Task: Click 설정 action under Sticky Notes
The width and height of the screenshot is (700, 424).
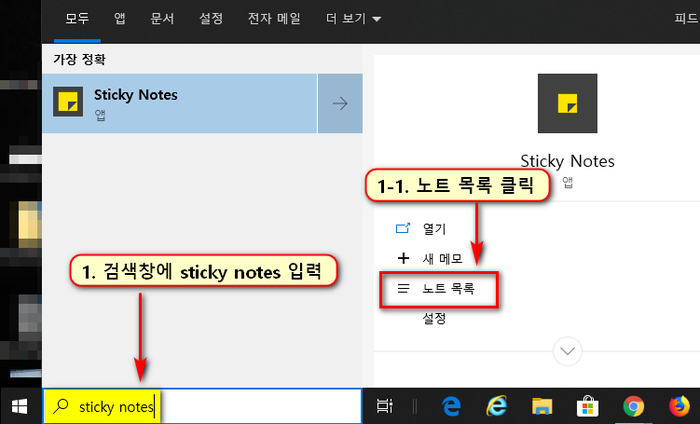Action: tap(434, 318)
